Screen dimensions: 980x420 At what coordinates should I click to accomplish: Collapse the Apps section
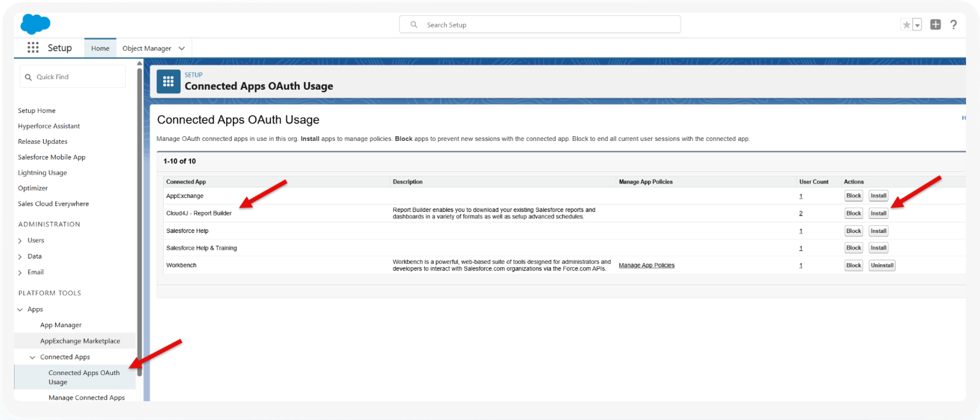point(20,309)
